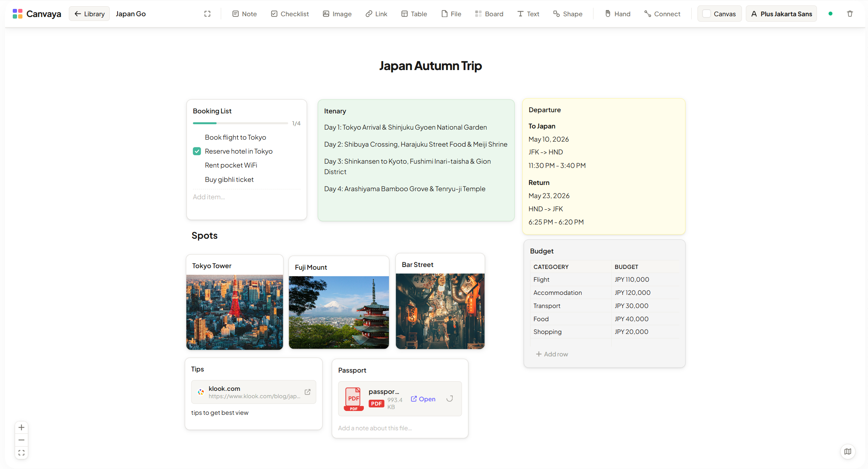Uncheck Reserve hotel in Tokyo
Image resolution: width=868 pixels, height=469 pixels.
pyautogui.click(x=197, y=151)
